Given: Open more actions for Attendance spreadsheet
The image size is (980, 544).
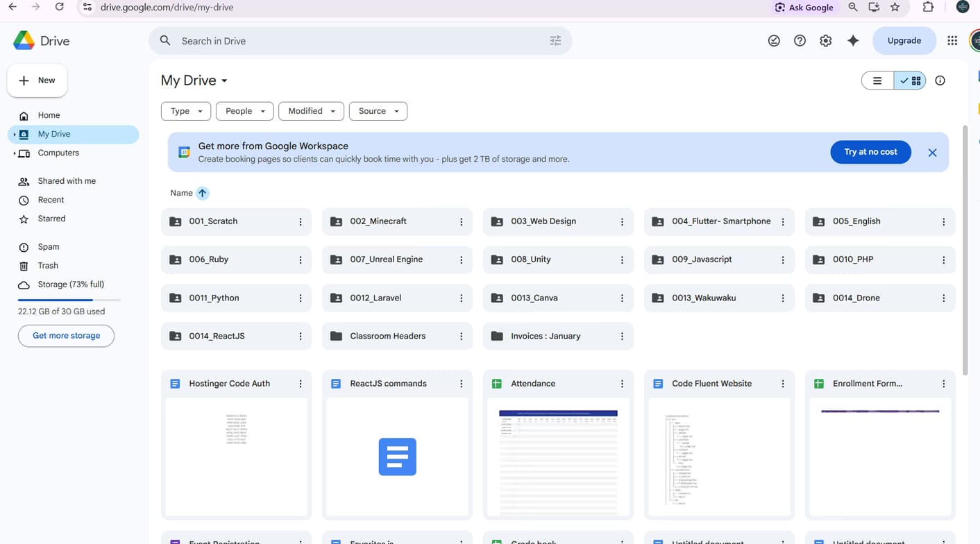Looking at the screenshot, I should point(622,384).
